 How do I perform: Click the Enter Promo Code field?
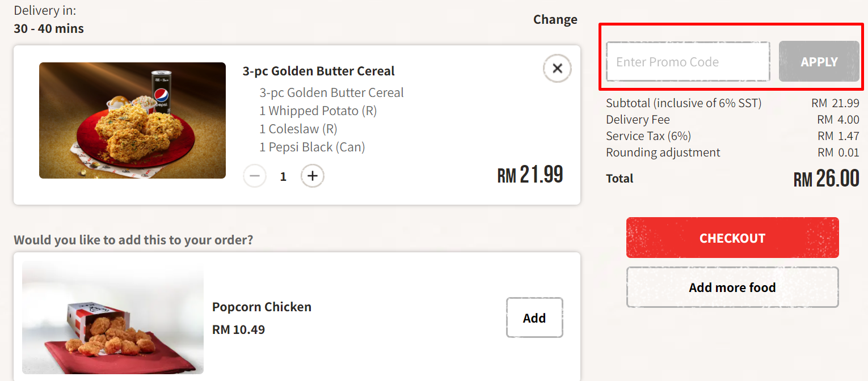pos(688,61)
